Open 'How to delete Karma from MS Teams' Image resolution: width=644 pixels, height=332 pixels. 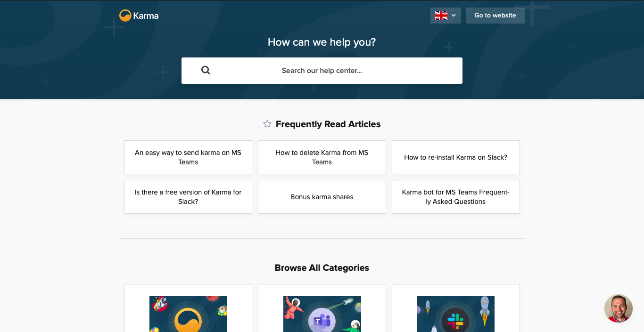click(322, 157)
